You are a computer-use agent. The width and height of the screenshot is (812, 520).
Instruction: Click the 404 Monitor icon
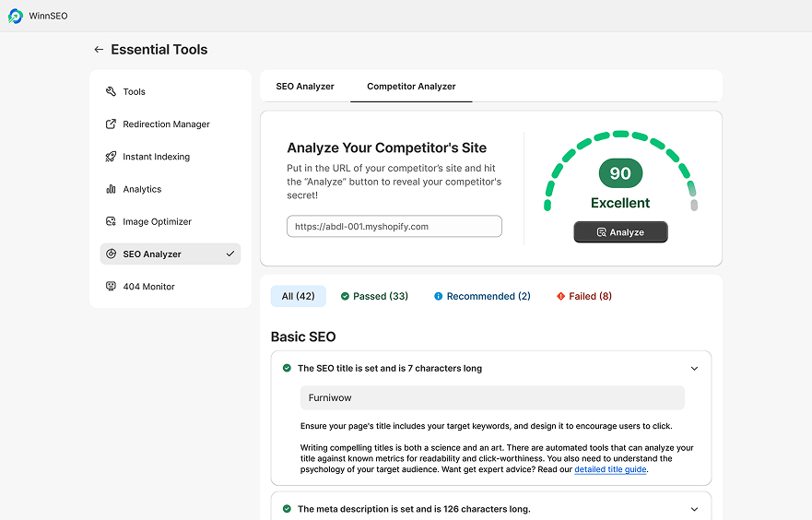(111, 287)
